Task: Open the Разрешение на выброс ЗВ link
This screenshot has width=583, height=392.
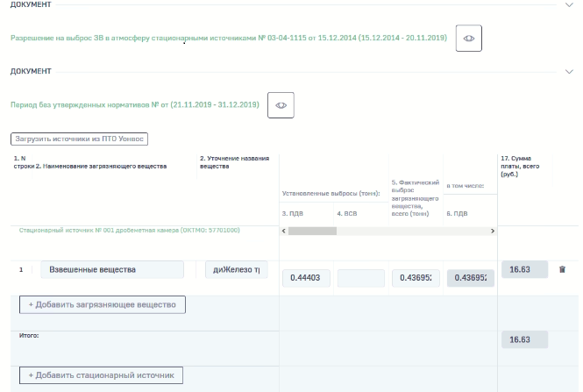Action: click(x=228, y=39)
